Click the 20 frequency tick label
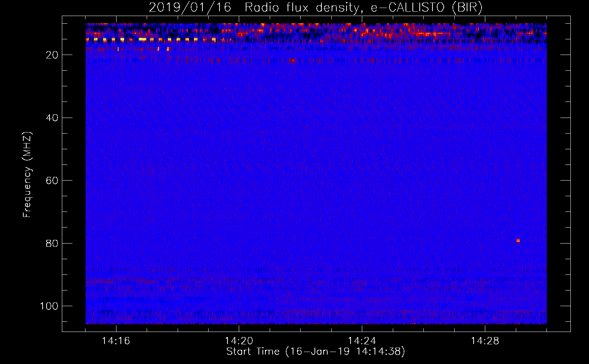 tap(52, 55)
